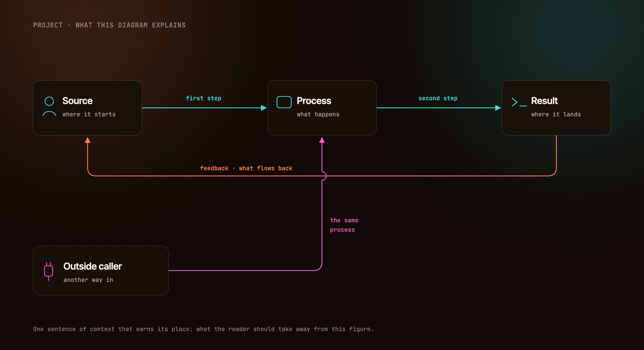Click the person icon in the Source card
The image size is (644, 350).
click(x=49, y=106)
